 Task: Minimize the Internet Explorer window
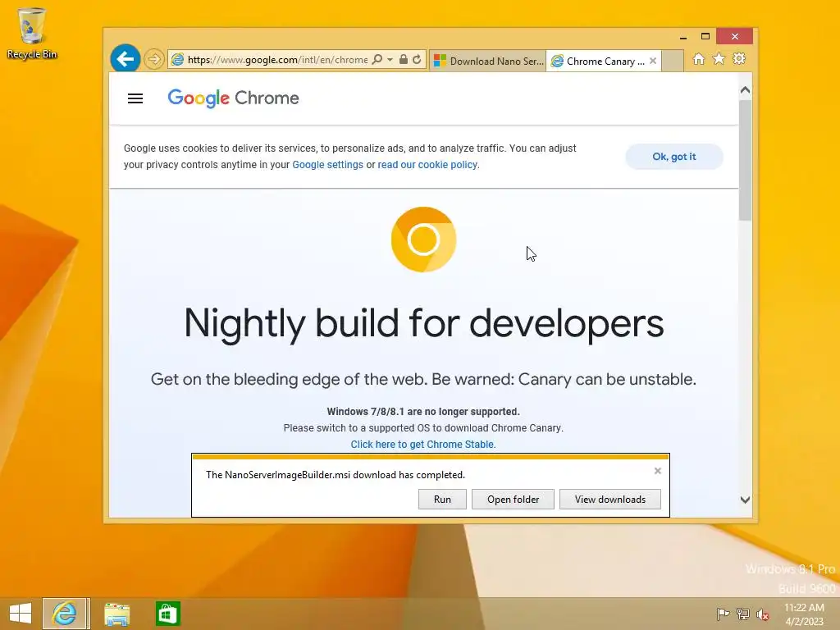683,36
